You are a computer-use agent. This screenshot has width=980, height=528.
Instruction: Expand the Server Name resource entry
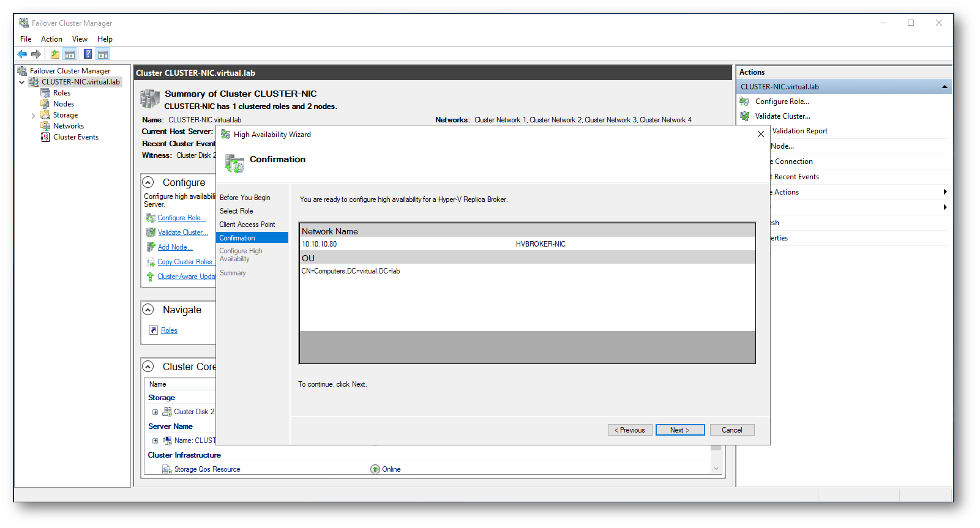tap(155, 441)
